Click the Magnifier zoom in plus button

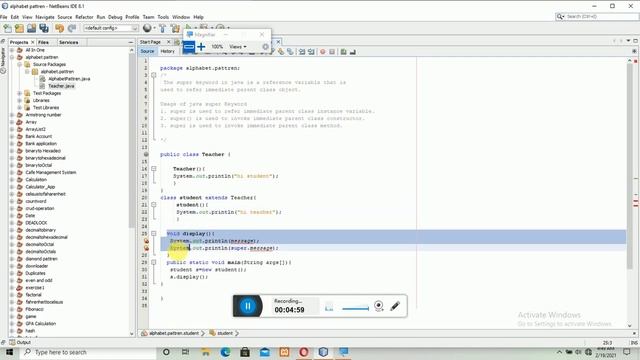pos(201,47)
